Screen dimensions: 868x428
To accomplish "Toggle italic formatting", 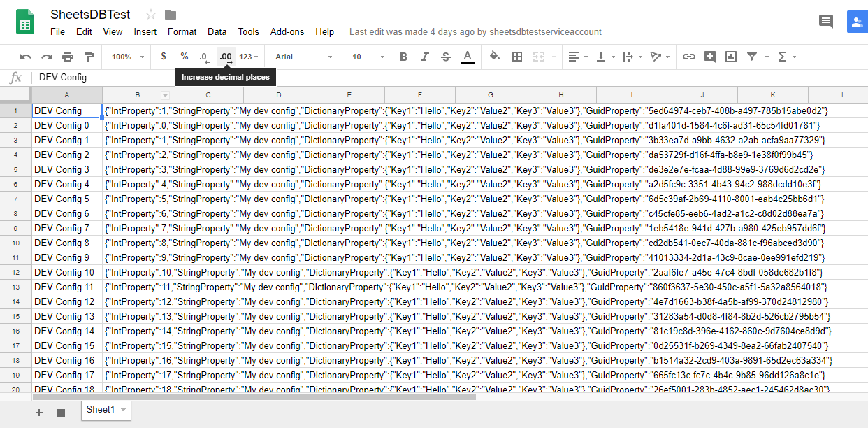I will click(x=424, y=57).
